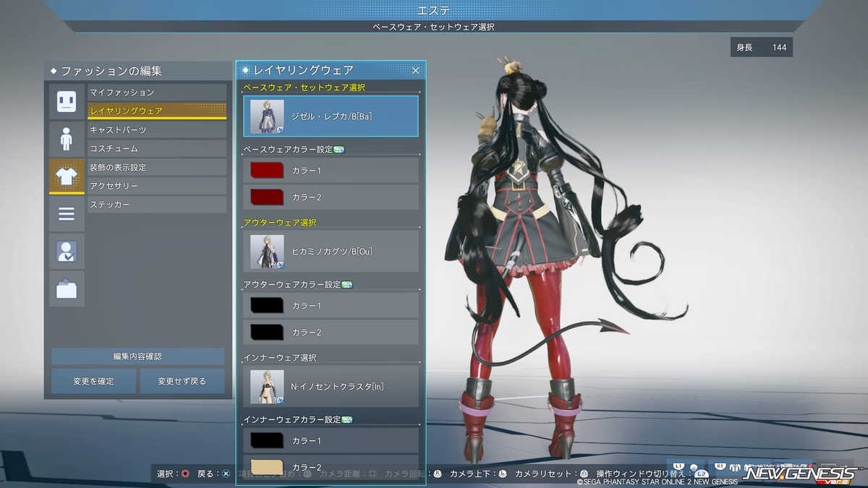Pick inner wear カラー1 black swatch

(x=266, y=440)
